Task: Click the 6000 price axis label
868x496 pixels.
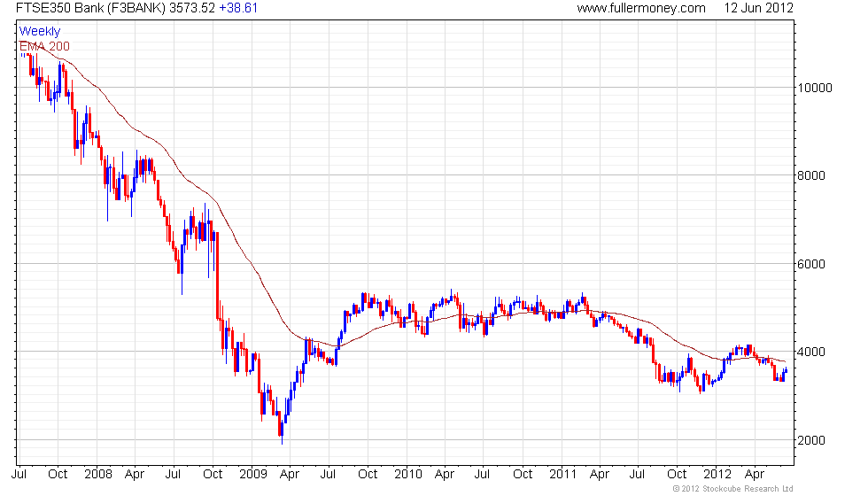Action: [811, 264]
